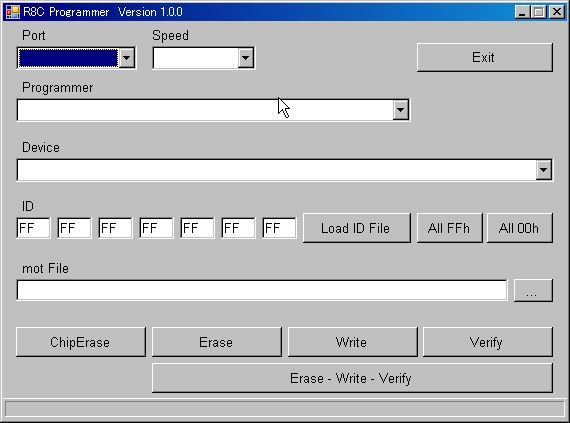Click into the mot File path field
This screenshot has width=570, height=423.
point(262,290)
